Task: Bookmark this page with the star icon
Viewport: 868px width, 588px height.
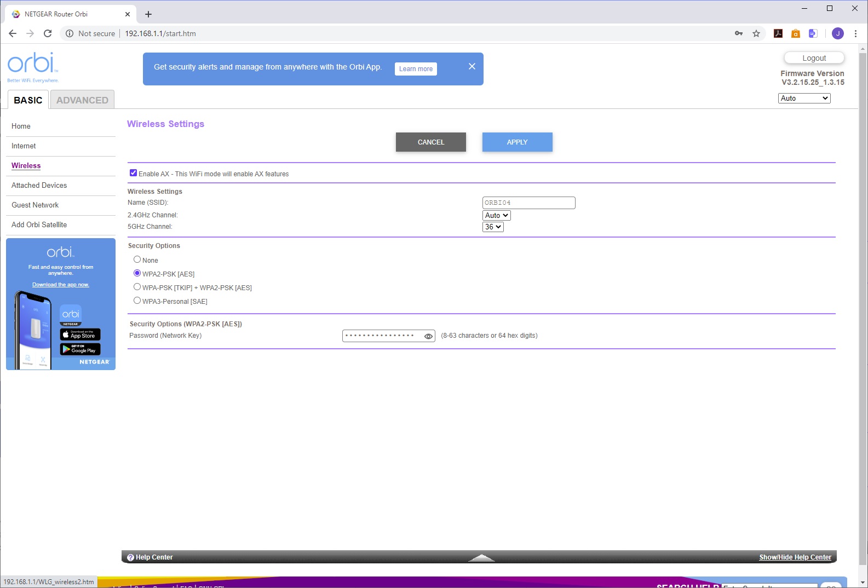Action: coord(756,33)
